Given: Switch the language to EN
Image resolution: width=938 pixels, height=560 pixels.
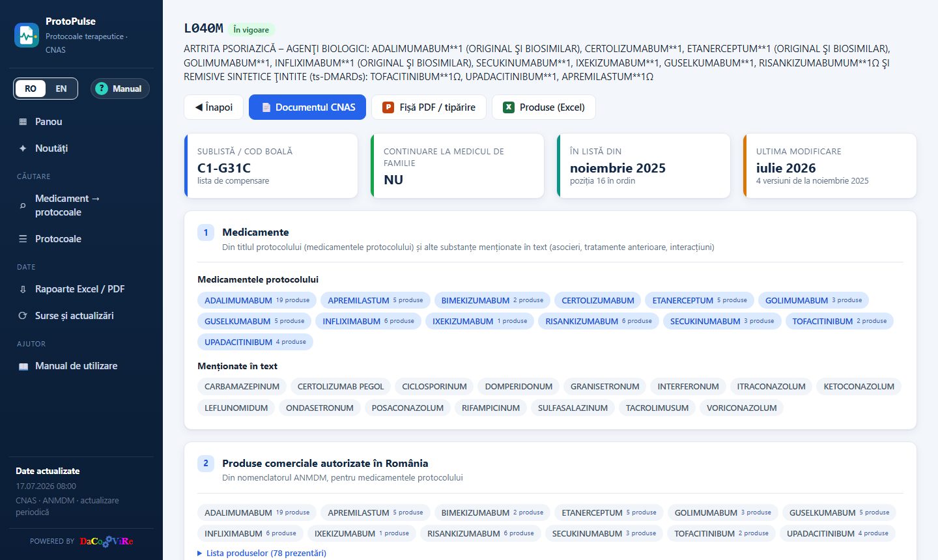Looking at the screenshot, I should pos(61,89).
